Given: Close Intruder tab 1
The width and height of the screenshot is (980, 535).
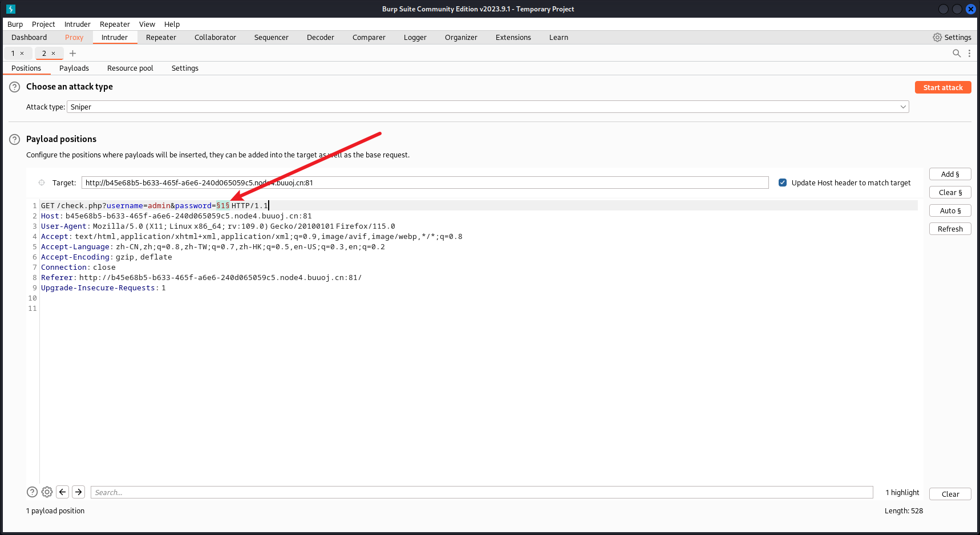Looking at the screenshot, I should pyautogui.click(x=22, y=54).
